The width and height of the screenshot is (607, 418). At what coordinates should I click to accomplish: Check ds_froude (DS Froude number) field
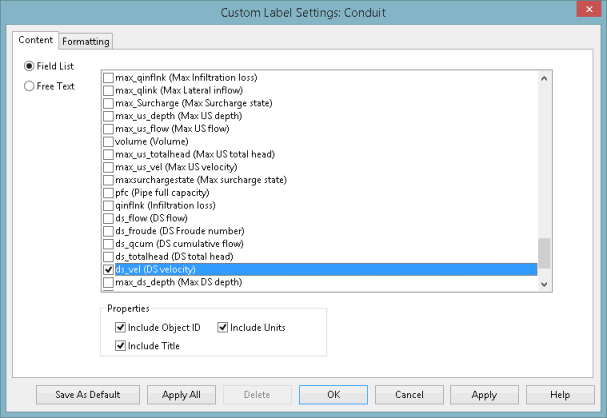[109, 231]
